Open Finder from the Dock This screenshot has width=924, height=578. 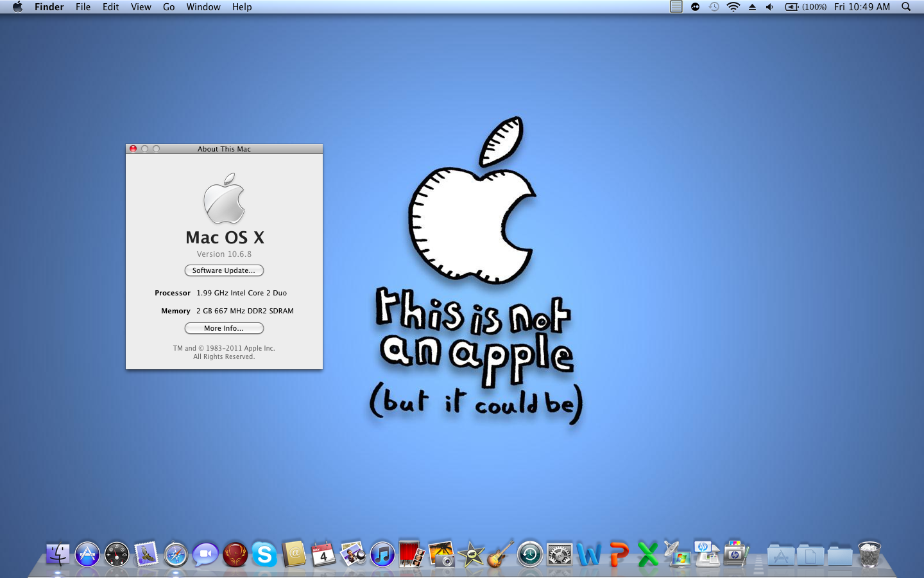pyautogui.click(x=58, y=554)
